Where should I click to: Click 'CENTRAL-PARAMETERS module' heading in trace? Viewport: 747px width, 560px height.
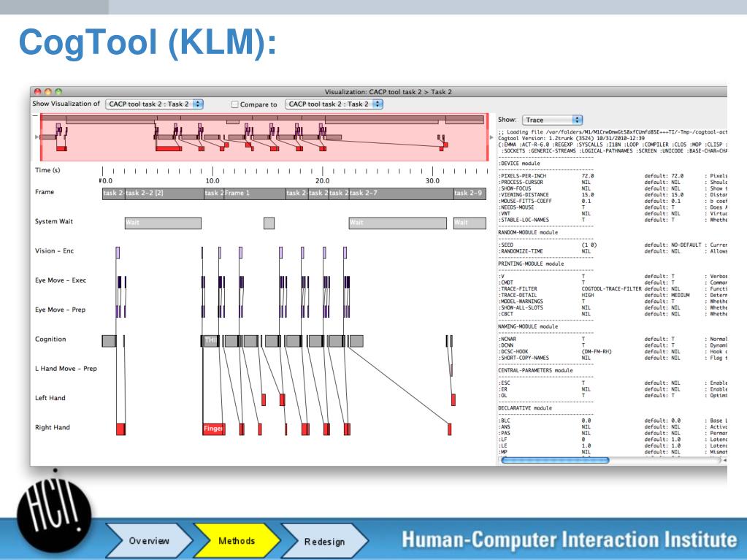[535, 370]
